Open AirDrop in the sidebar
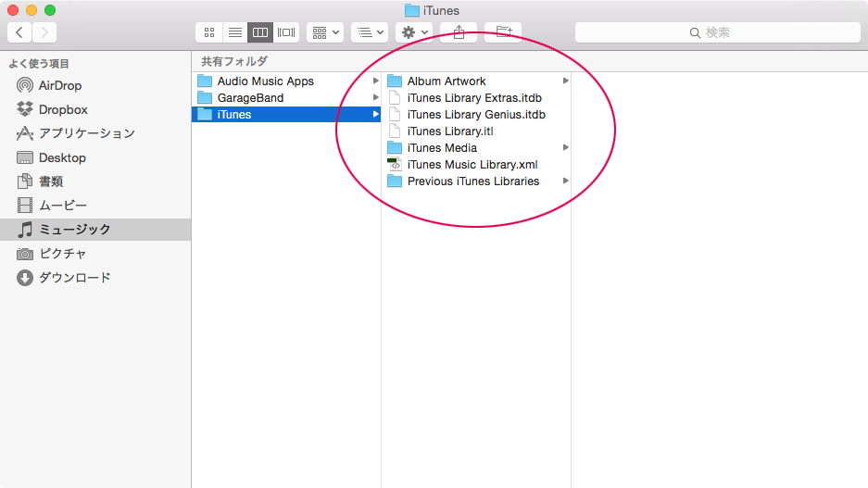Viewport: 868px width, 488px height. [95, 85]
